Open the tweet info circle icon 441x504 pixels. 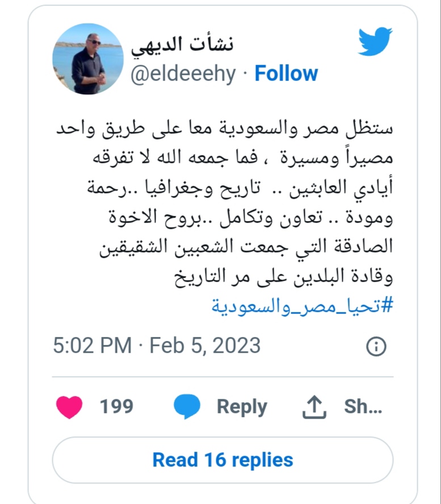click(x=376, y=346)
